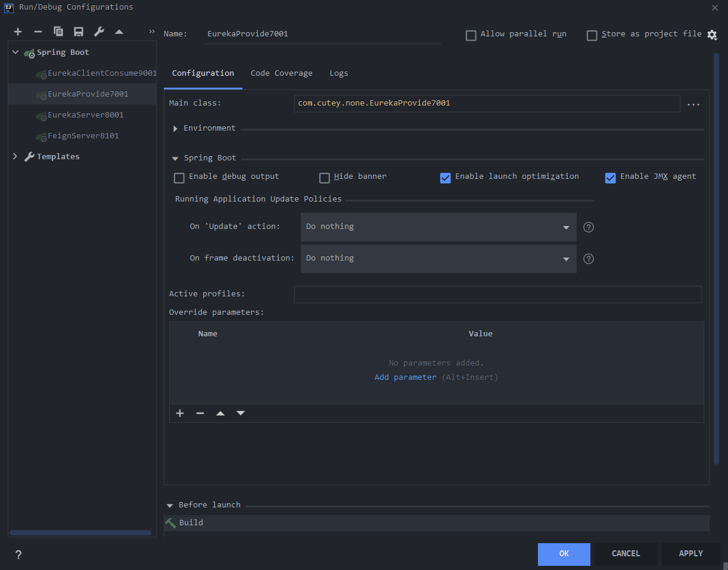Screen dimensions: 728x570
Task: Click the Add parameter link
Action: tap(405, 377)
